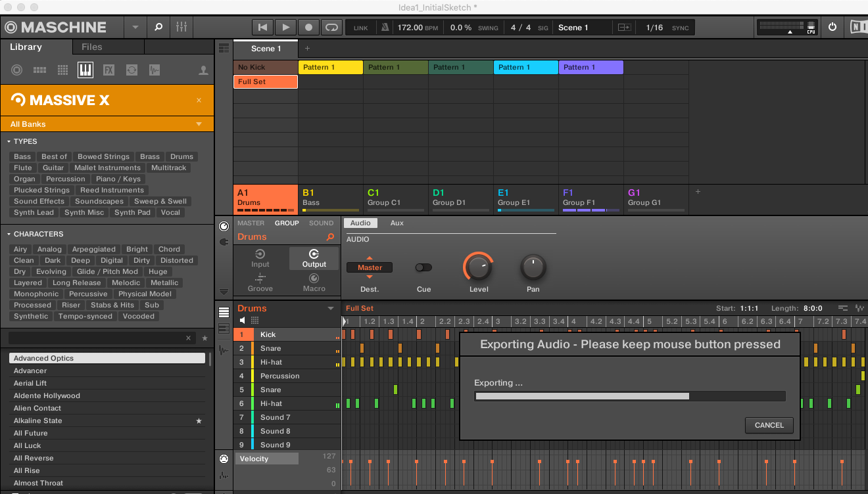Screen dimensions: 868x494
Task: Select the Bass type tag
Action: [22, 157]
